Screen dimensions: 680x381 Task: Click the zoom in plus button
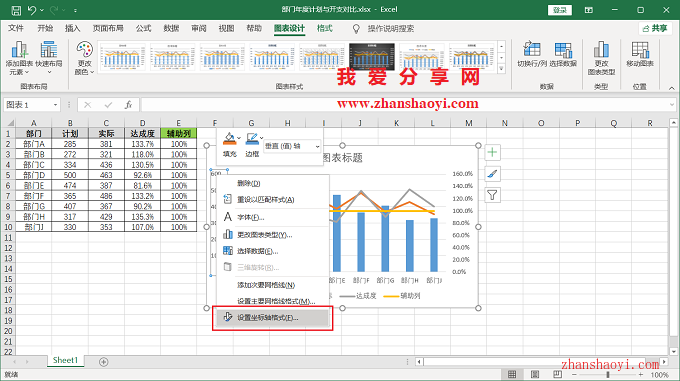click(x=641, y=374)
